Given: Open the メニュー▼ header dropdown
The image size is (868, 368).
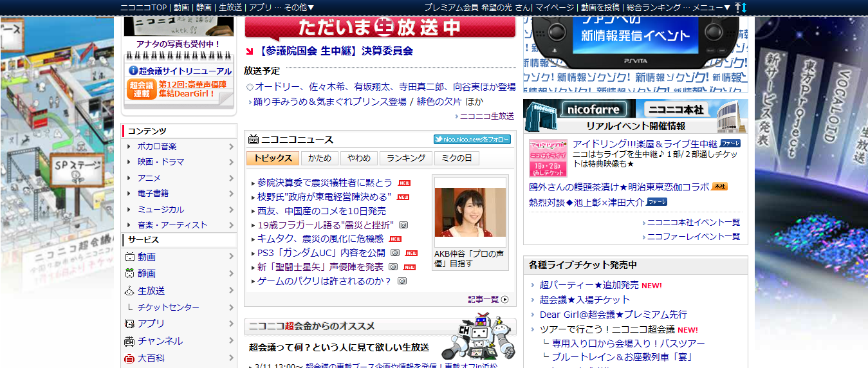Looking at the screenshot, I should point(712,7).
